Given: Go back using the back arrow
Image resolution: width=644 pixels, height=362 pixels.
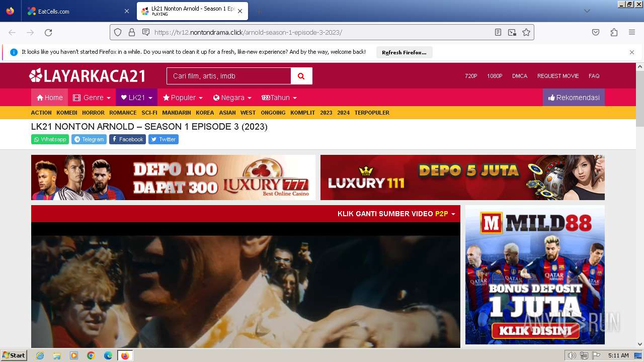Looking at the screenshot, I should coord(12,32).
